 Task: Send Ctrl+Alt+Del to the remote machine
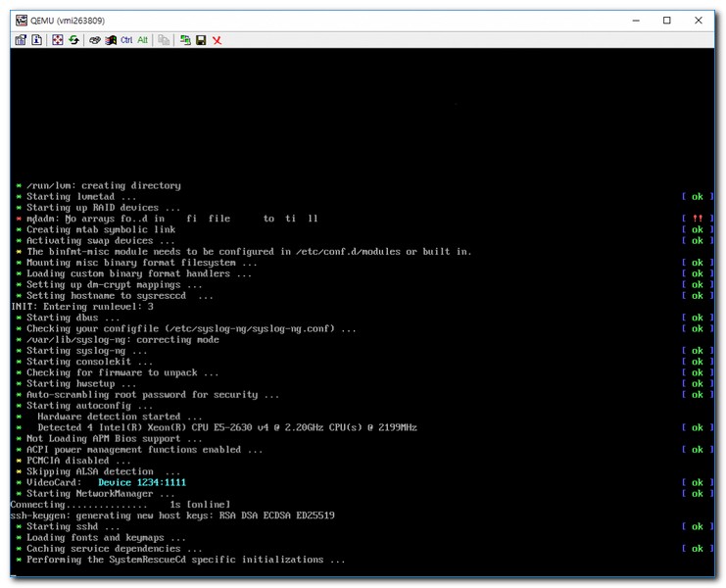(95, 40)
